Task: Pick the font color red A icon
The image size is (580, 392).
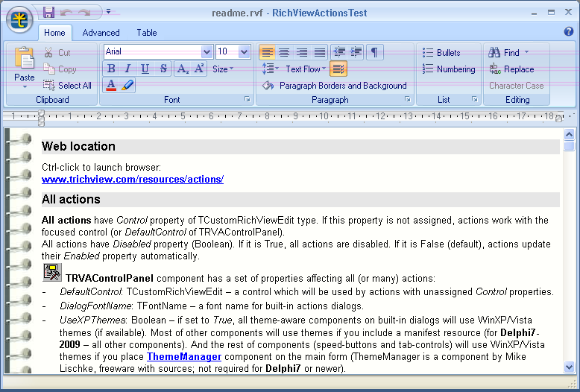Action: pyautogui.click(x=111, y=86)
